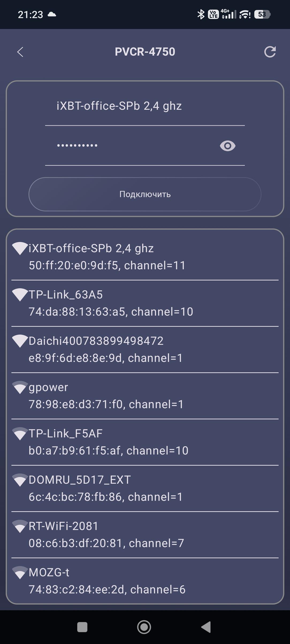The width and height of the screenshot is (290, 644).
Task: Tap the Android back triangle button
Action: click(206, 627)
